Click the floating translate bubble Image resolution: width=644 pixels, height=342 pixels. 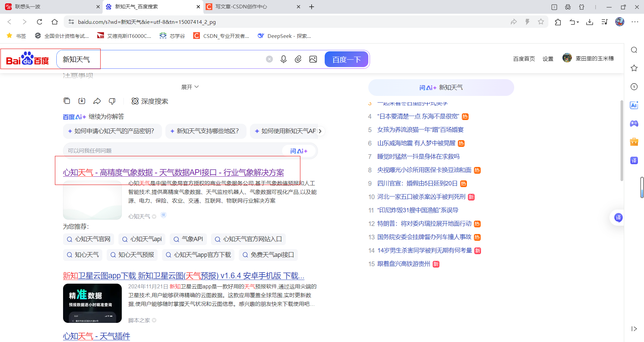click(x=618, y=218)
